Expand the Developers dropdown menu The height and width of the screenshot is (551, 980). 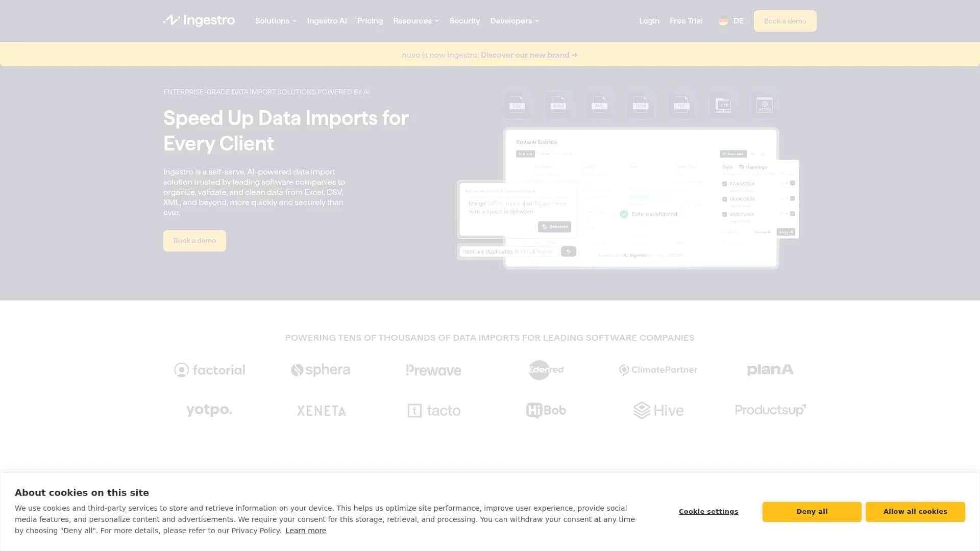click(514, 21)
